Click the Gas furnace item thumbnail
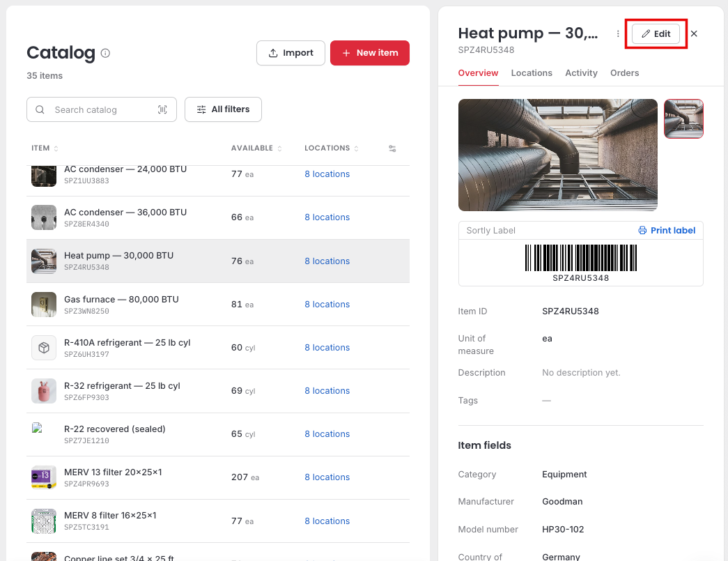The image size is (728, 561). pyautogui.click(x=44, y=304)
